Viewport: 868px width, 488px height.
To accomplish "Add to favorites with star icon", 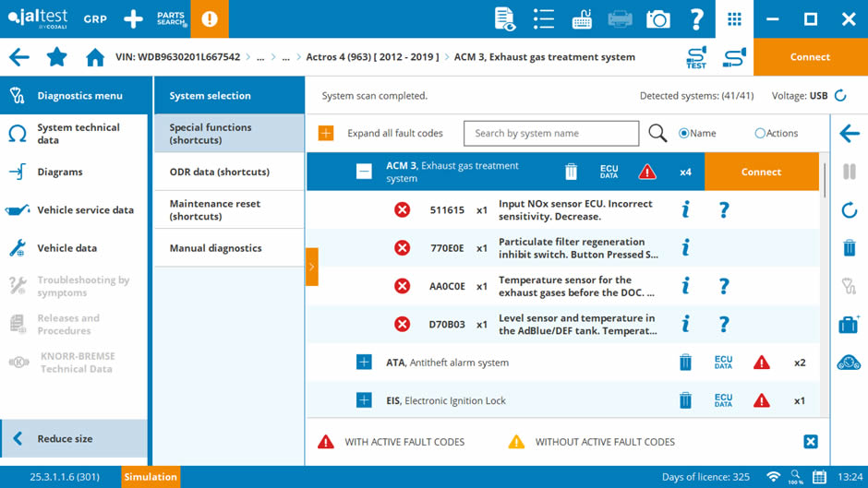I will [x=56, y=57].
